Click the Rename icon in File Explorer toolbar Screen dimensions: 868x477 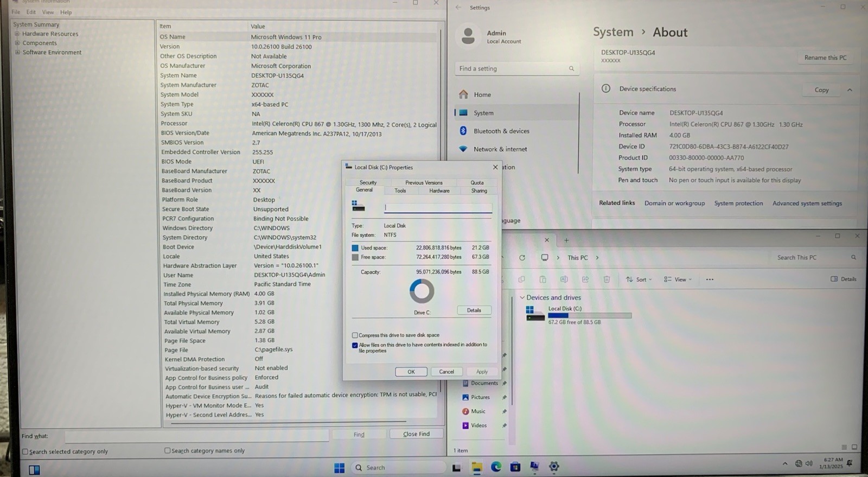pyautogui.click(x=564, y=279)
